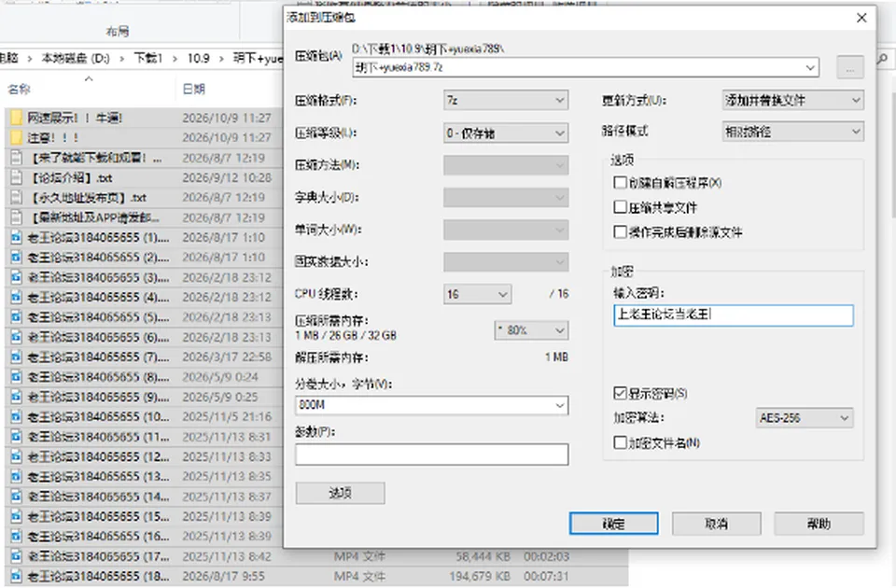Click the 确定 button
Screen dimensions: 896x588
pyautogui.click(x=613, y=524)
